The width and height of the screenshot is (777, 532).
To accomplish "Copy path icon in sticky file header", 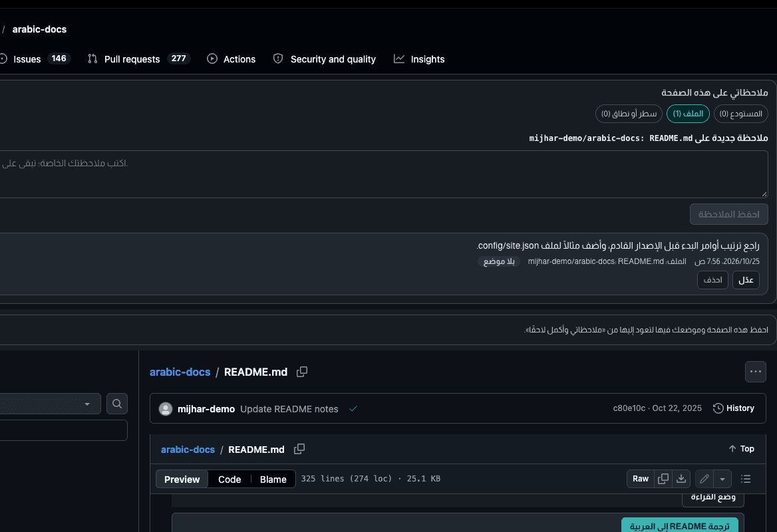I will pyautogui.click(x=299, y=449).
